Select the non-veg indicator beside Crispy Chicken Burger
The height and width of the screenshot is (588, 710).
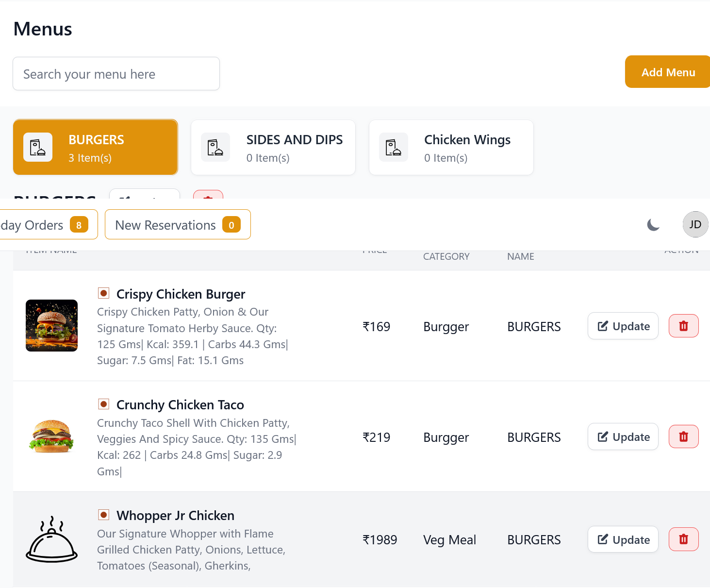[103, 293]
